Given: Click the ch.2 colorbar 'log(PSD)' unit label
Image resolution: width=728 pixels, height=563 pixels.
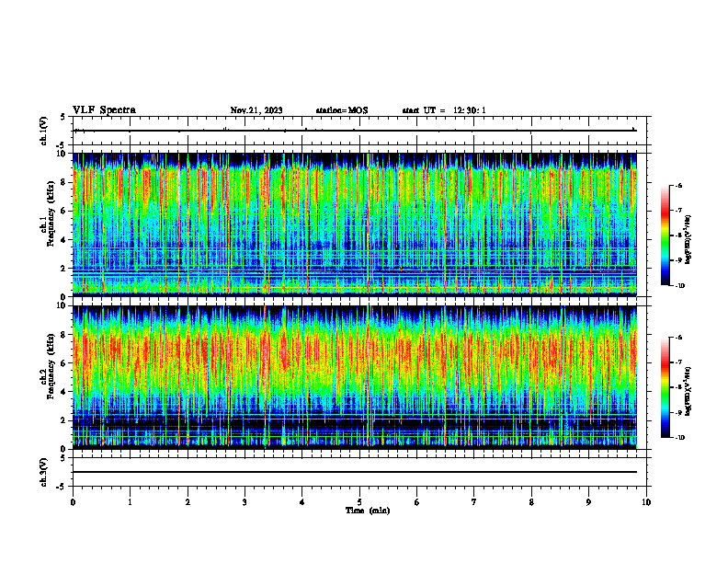Looking at the screenshot, I should click(688, 392).
